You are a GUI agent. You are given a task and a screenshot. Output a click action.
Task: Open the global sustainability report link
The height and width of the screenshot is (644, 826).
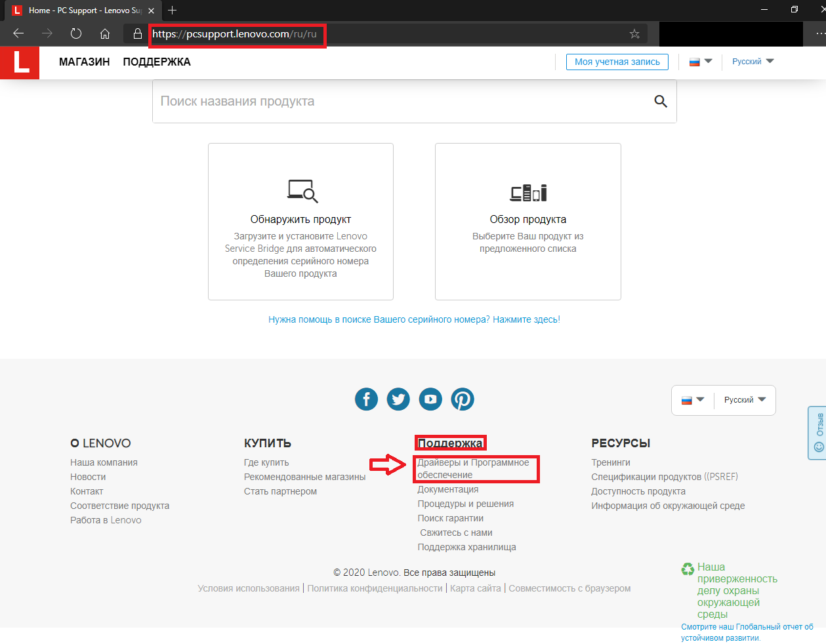[x=747, y=632]
